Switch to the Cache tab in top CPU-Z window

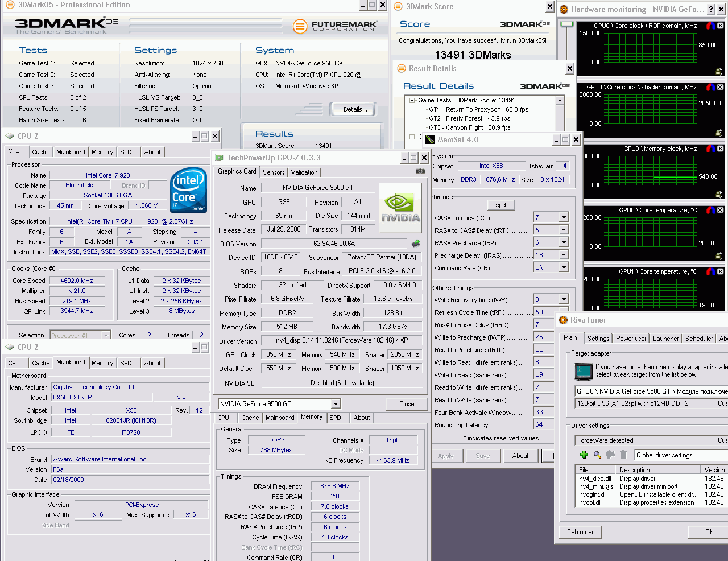[40, 152]
